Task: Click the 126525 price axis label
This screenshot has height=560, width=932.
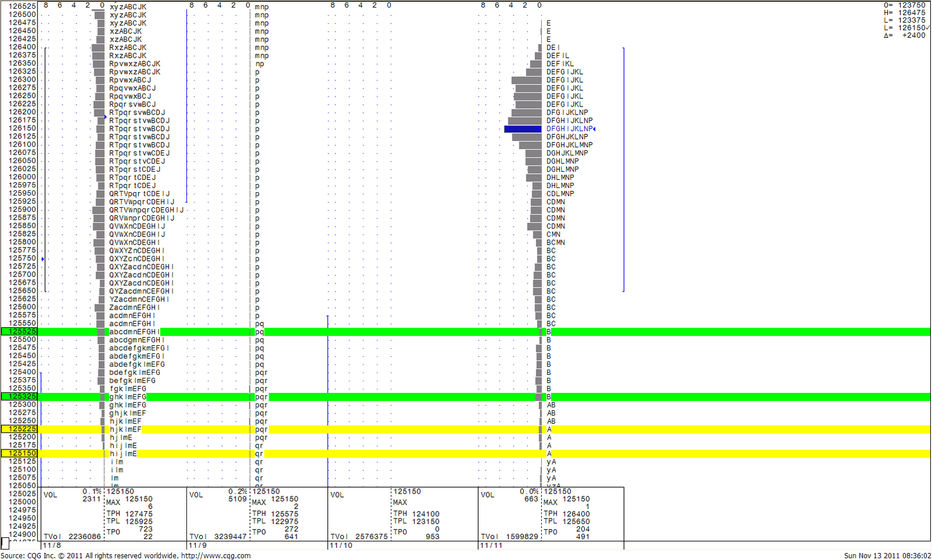Action: coord(22,6)
